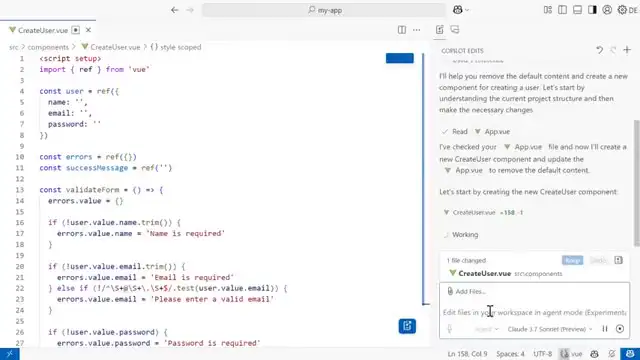Click the Keep button
Image resolution: width=640 pixels, height=360 pixels.
pos(572,260)
